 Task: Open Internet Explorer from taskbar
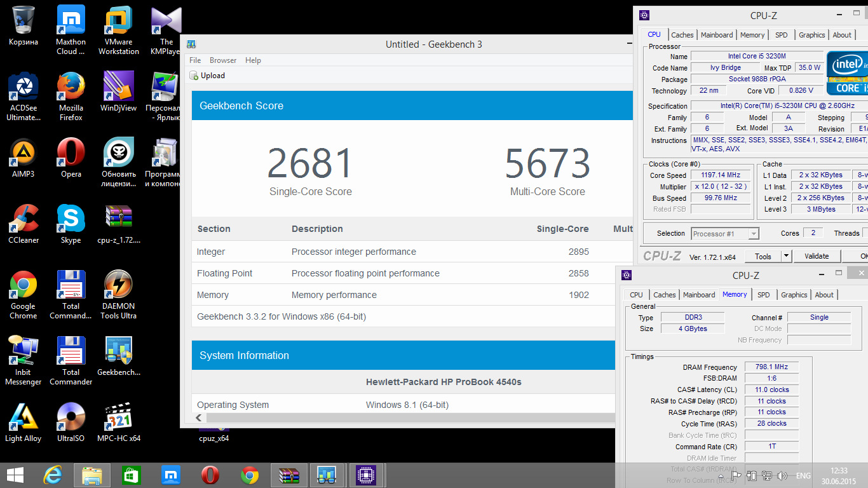click(x=52, y=475)
